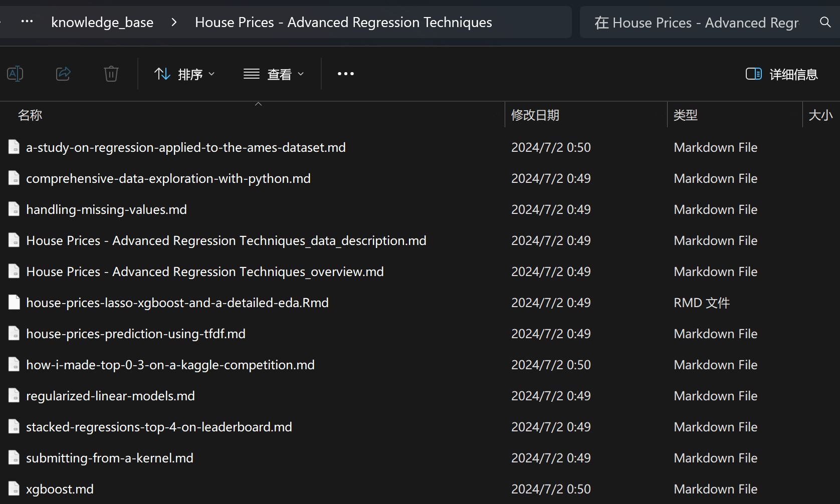Image resolution: width=840 pixels, height=504 pixels.
Task: Click the date of how-i-made-top-0-3-on-a-kaggle-competition.md
Action: tap(551, 365)
